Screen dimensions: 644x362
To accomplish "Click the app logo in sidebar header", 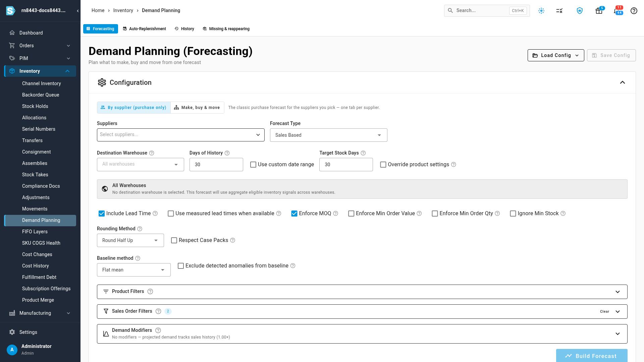I will [11, 11].
